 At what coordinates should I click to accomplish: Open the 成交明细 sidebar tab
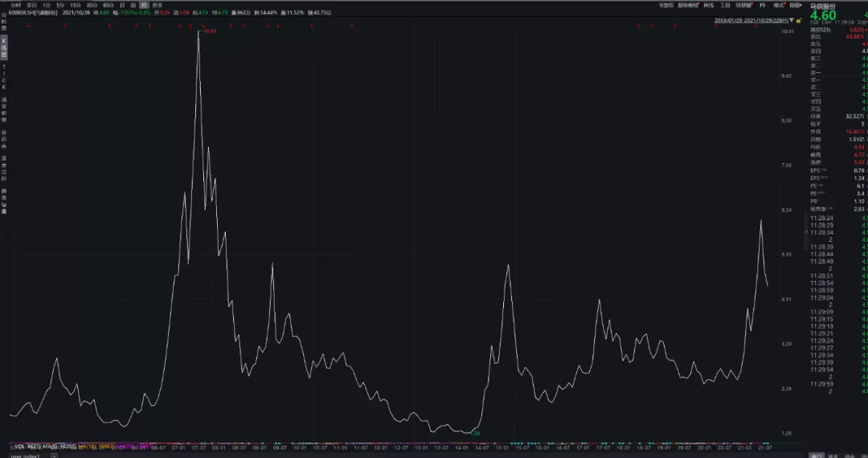[3, 109]
